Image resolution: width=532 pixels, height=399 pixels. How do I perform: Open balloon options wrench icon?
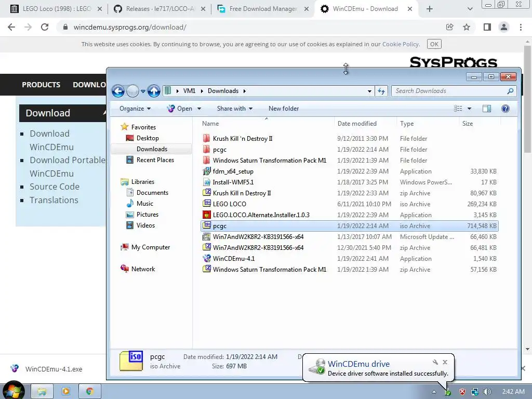pyautogui.click(x=435, y=362)
